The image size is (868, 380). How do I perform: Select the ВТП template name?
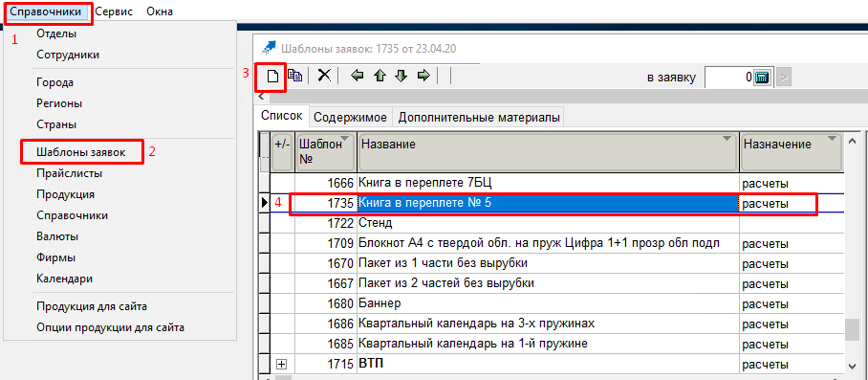click(x=370, y=364)
